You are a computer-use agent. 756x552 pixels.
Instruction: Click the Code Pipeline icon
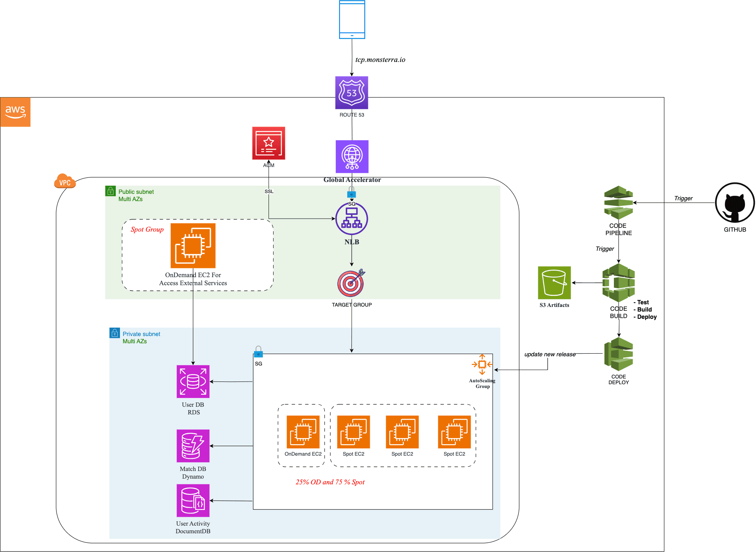tap(618, 202)
